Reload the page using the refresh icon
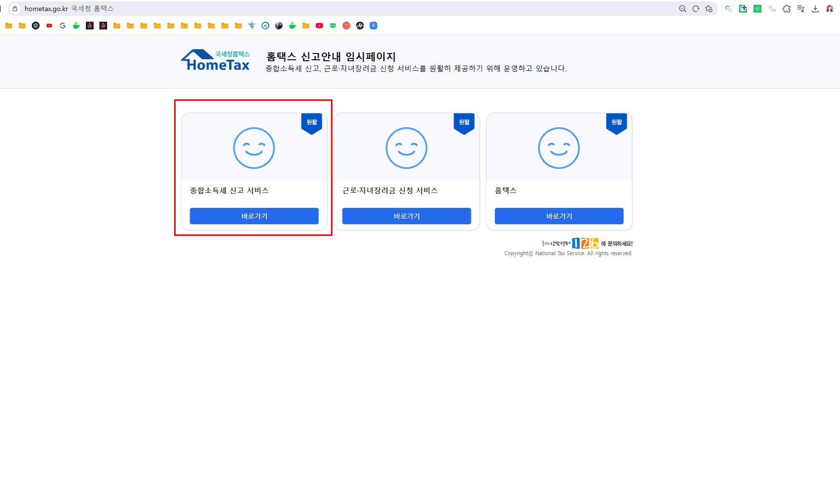The height and width of the screenshot is (504, 840). (696, 9)
